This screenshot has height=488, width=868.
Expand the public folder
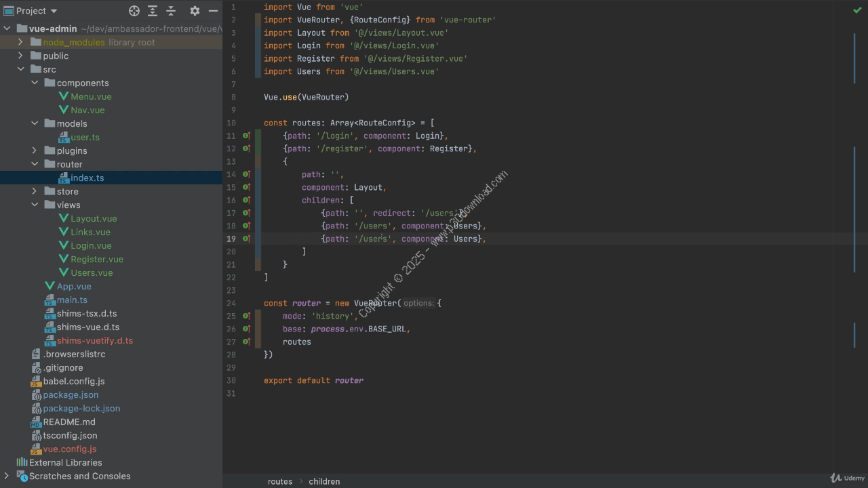[x=20, y=56]
